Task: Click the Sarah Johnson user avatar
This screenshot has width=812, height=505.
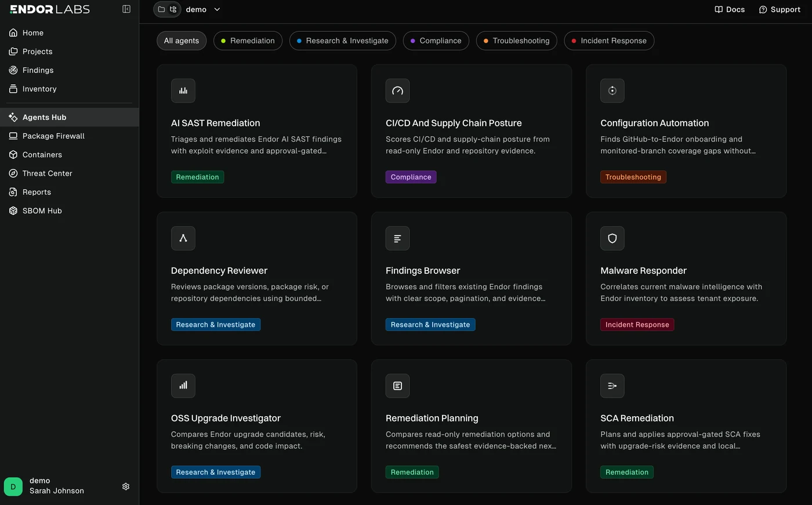Action: 13,486
